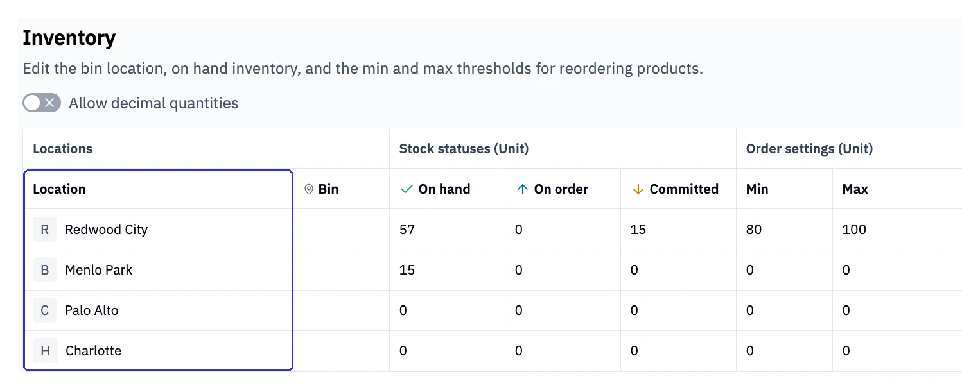Select the Charlotte location name
980x390 pixels.
[x=94, y=351]
